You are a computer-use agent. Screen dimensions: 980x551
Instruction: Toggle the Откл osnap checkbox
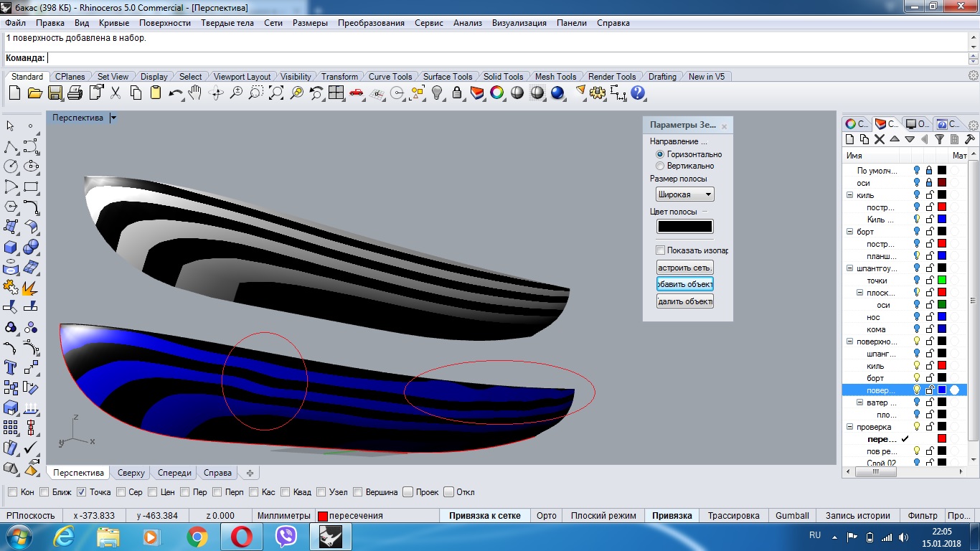pos(448,492)
